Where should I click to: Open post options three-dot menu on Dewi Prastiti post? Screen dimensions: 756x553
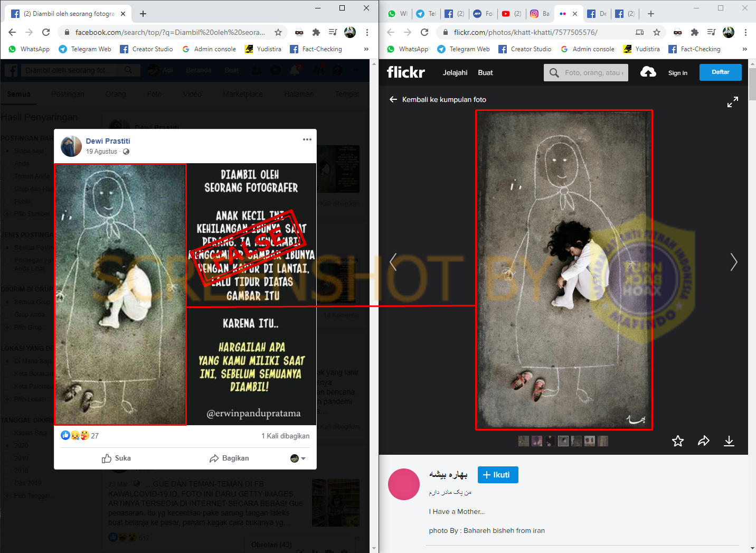(307, 139)
